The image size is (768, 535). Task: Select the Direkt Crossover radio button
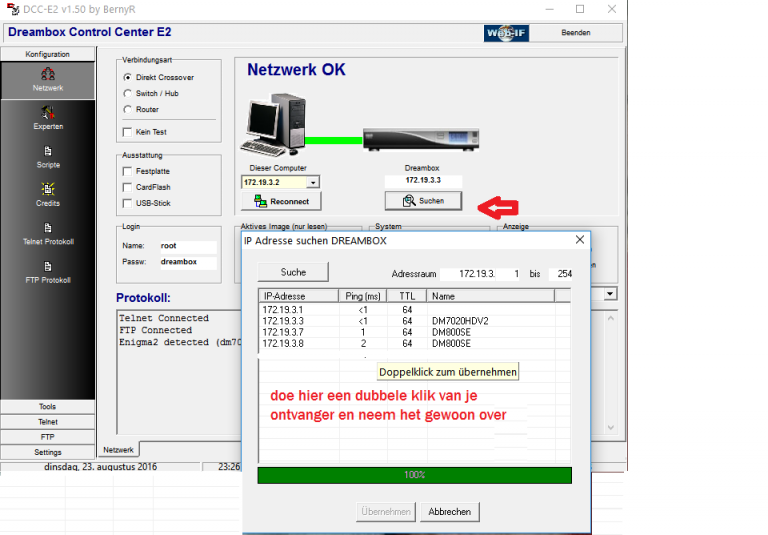127,77
